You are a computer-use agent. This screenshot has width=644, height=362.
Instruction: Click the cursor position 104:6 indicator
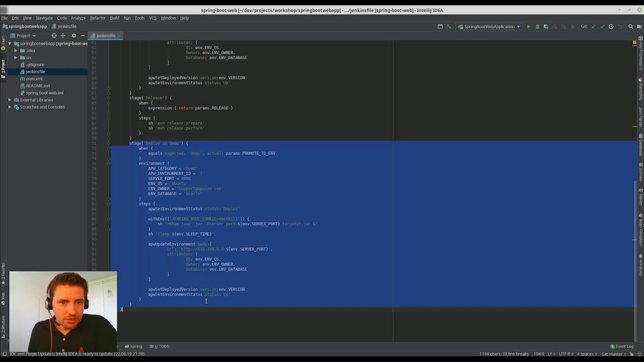tap(539, 354)
